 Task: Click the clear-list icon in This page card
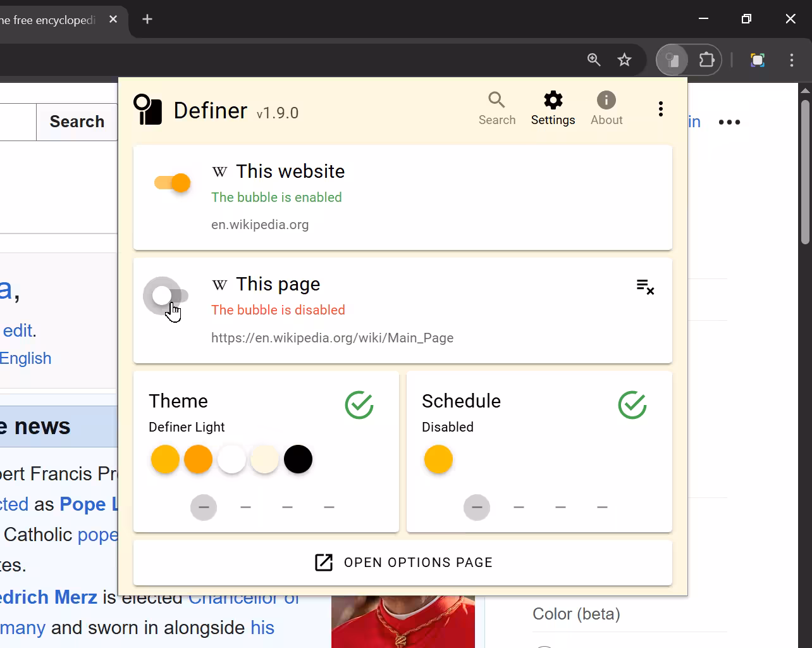[645, 287]
